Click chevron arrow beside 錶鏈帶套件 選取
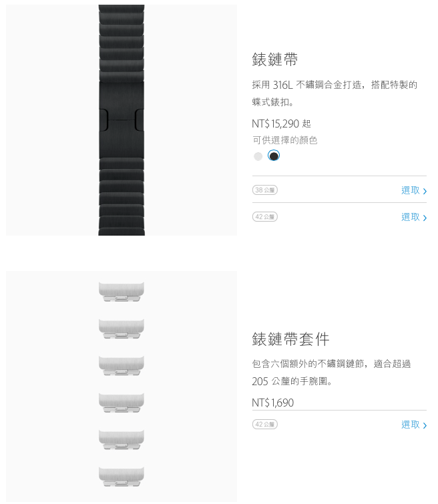Image resolution: width=438 pixels, height=504 pixels. coord(425,426)
